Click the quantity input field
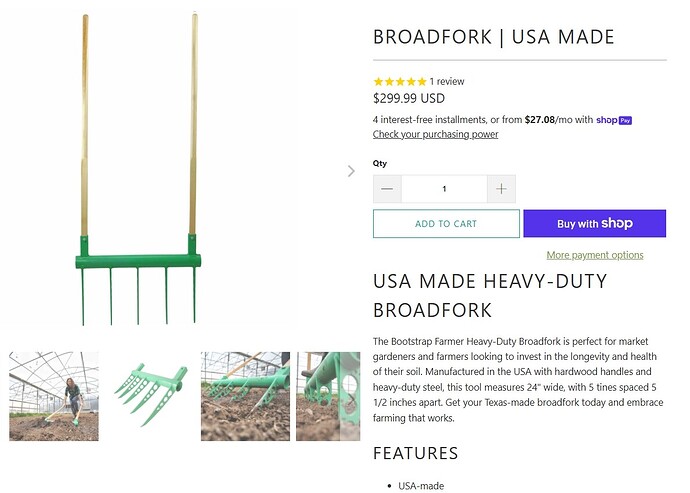Screen dimensions: 690x493 (x=444, y=189)
